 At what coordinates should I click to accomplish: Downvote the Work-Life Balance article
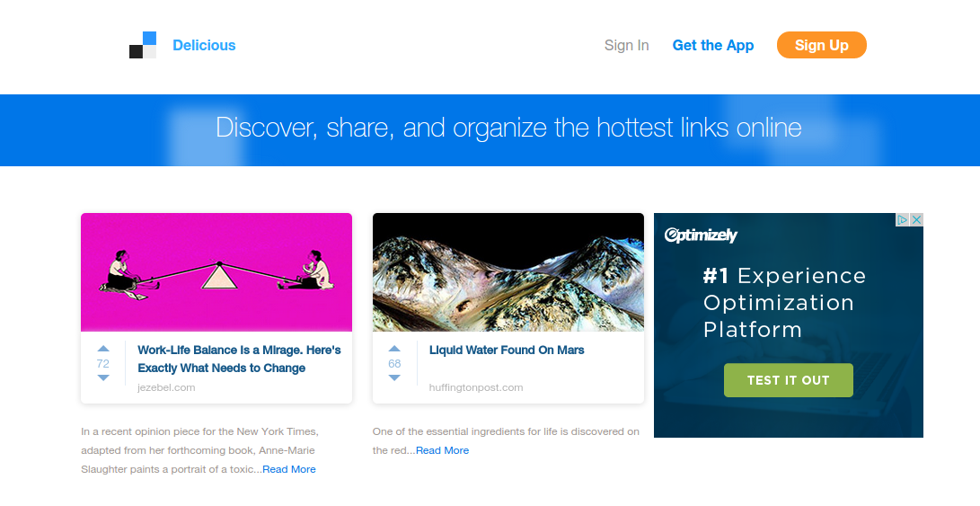click(103, 378)
